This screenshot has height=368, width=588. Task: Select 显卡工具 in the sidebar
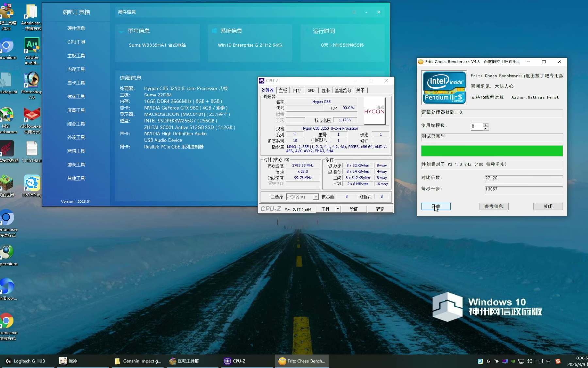click(x=76, y=83)
